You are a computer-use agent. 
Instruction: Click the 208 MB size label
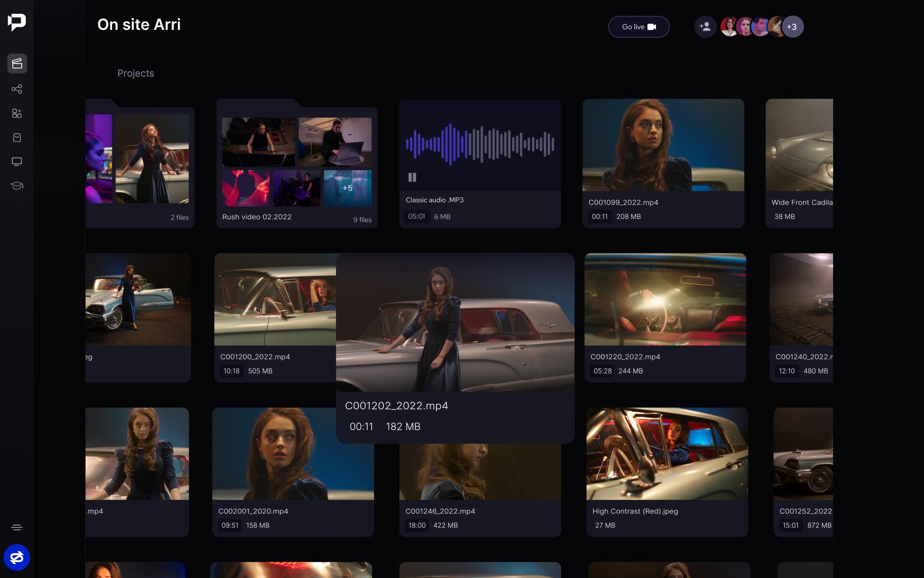tap(629, 216)
